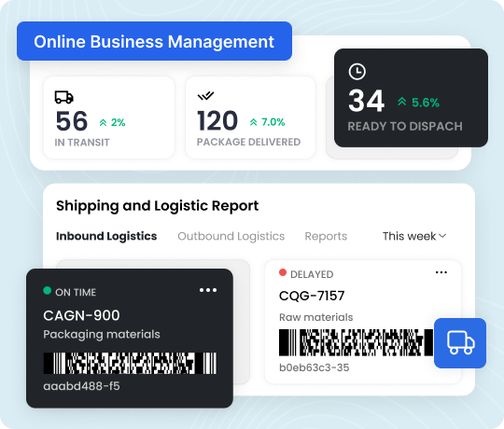Viewport: 504px width, 429px height.
Task: Click the DELAYED status label
Action: pyautogui.click(x=312, y=274)
